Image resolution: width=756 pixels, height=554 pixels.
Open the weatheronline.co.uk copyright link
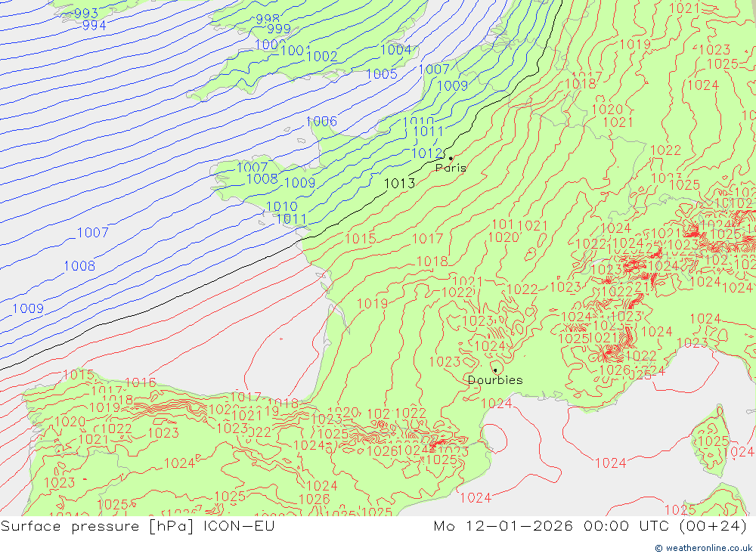[703, 548]
